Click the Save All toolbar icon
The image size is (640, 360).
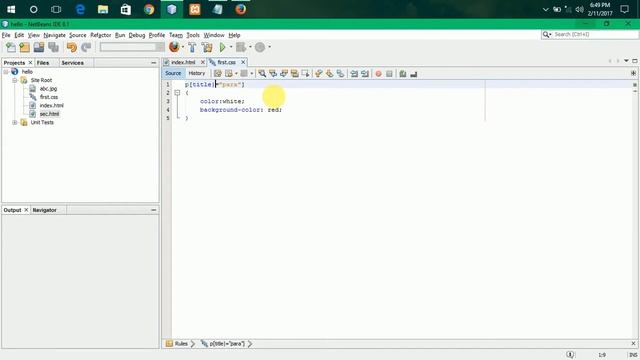[x=53, y=47]
